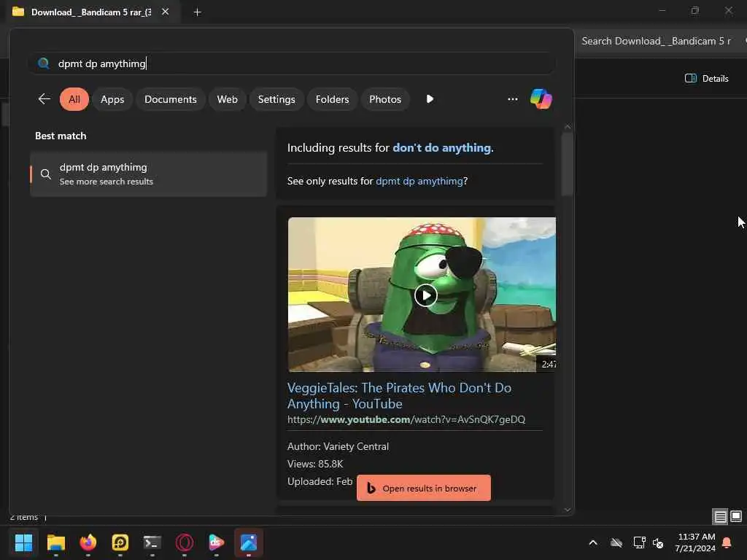This screenshot has height=560, width=747.
Task: Open the colorful play-shaped taskbar app
Action: coord(217,542)
